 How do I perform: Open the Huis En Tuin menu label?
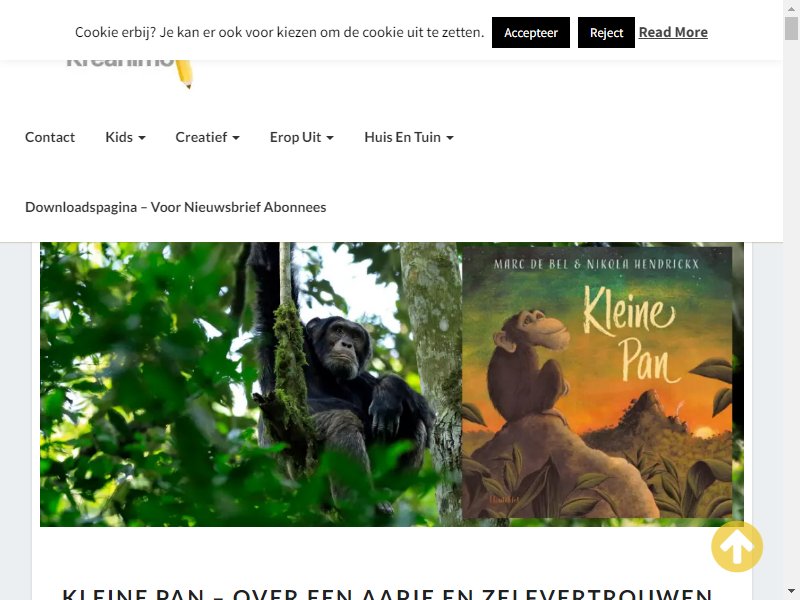coord(403,137)
